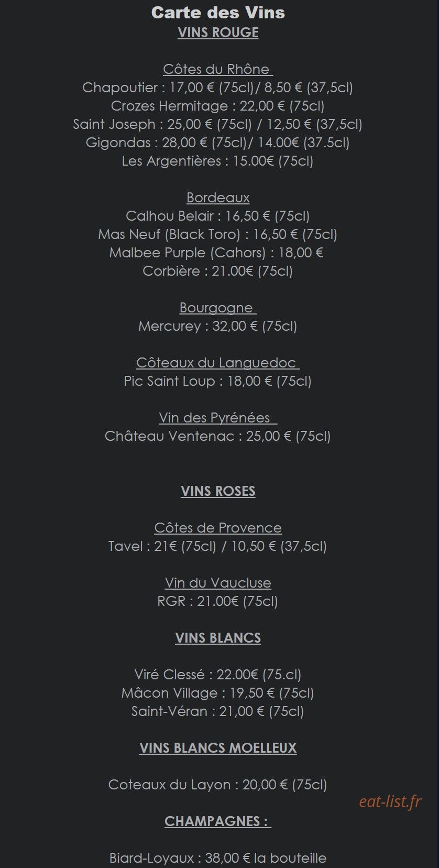Open the Côteaux du Languedoc heading

(218, 363)
